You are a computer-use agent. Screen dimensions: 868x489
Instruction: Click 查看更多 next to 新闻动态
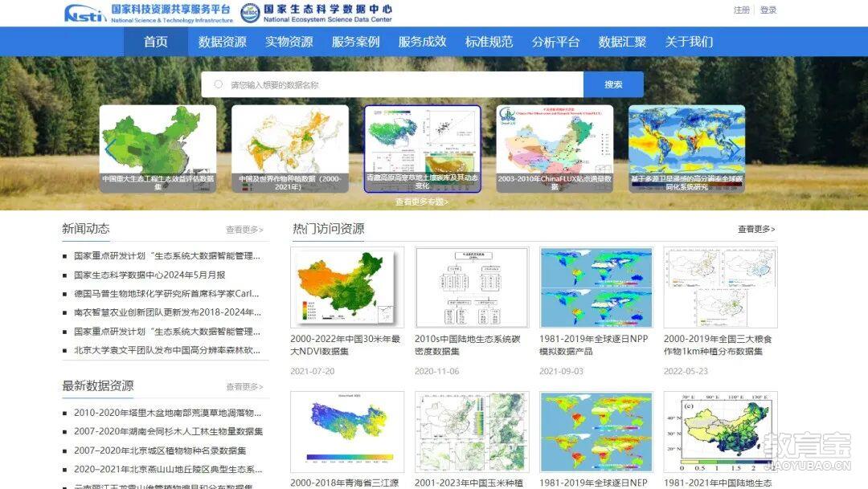(x=244, y=230)
